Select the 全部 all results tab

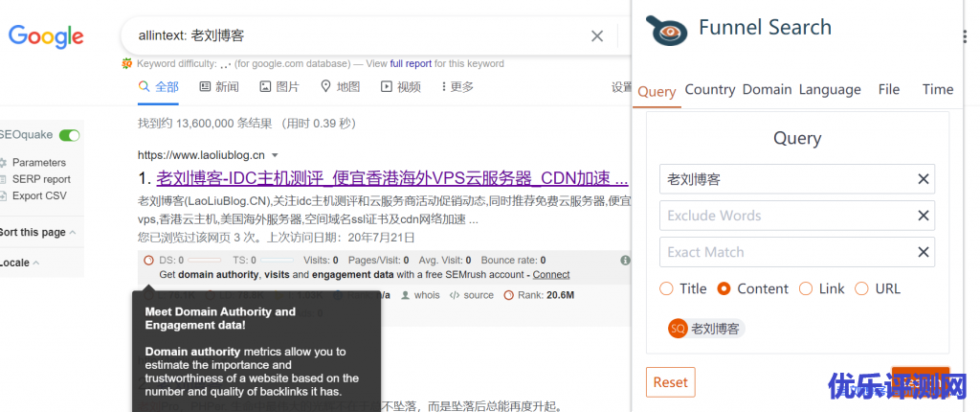point(159,87)
